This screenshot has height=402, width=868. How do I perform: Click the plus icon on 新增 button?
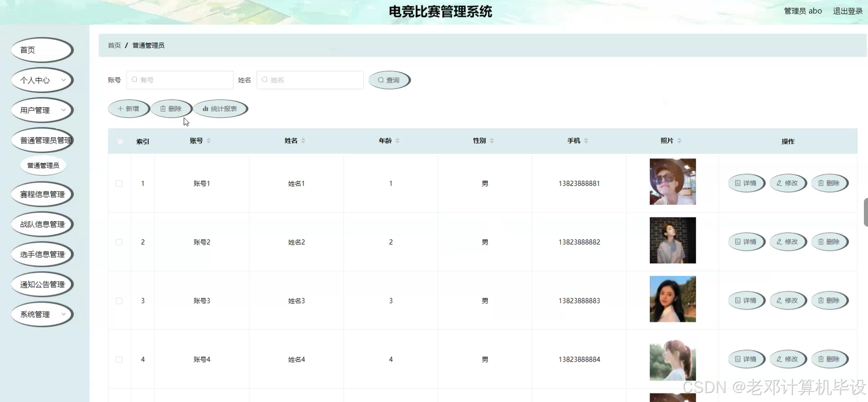[x=120, y=109]
